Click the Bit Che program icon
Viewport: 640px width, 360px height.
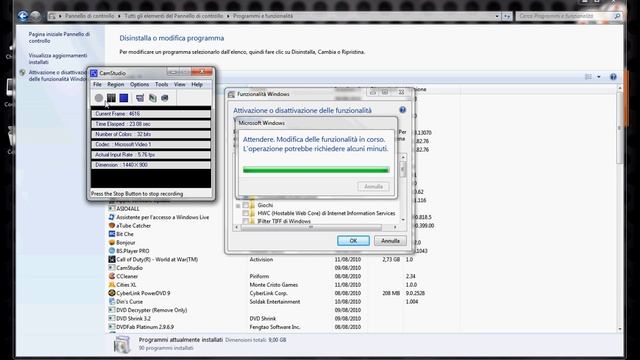click(x=112, y=234)
